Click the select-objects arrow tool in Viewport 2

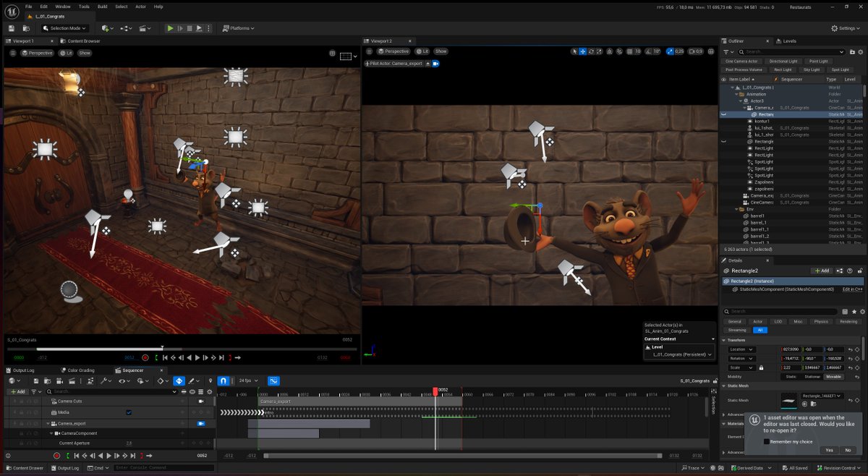coord(574,51)
